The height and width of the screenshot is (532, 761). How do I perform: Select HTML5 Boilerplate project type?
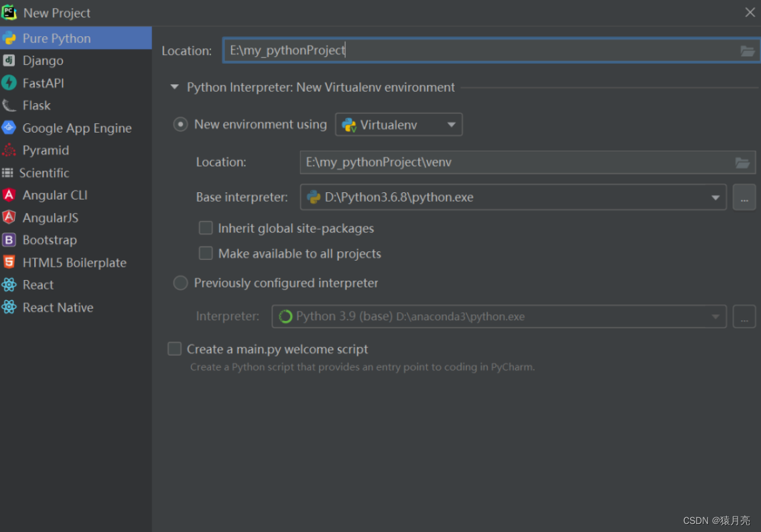[x=76, y=262]
